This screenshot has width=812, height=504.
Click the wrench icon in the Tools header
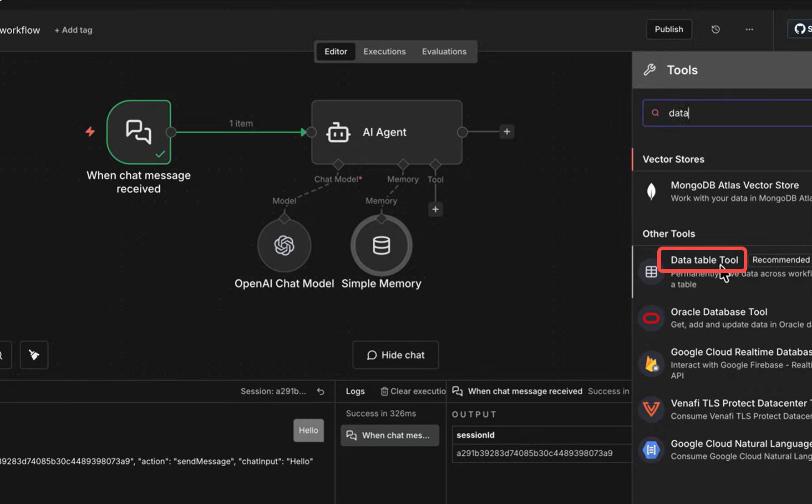tap(650, 70)
